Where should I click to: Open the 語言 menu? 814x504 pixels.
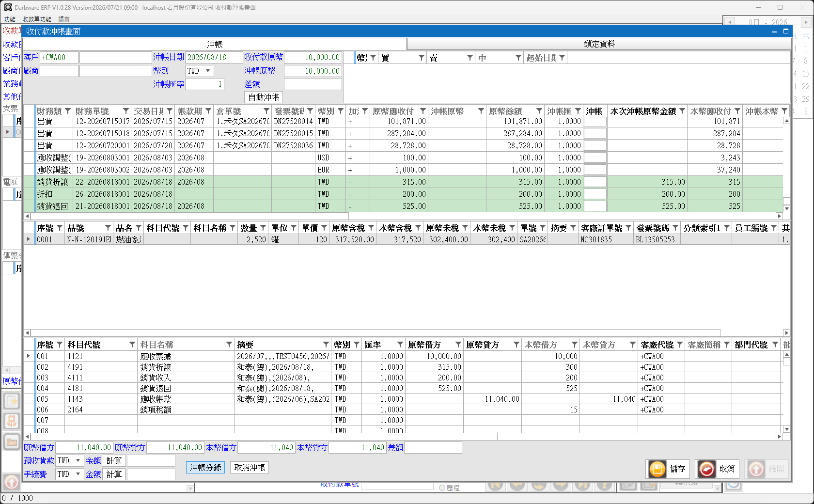point(64,19)
